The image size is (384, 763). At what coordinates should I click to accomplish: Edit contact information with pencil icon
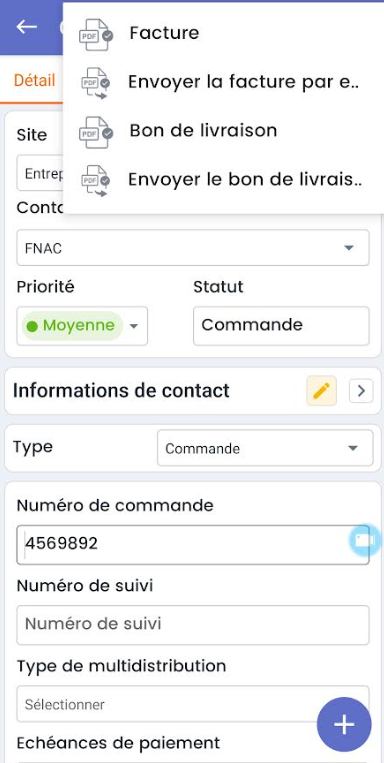coord(321,391)
